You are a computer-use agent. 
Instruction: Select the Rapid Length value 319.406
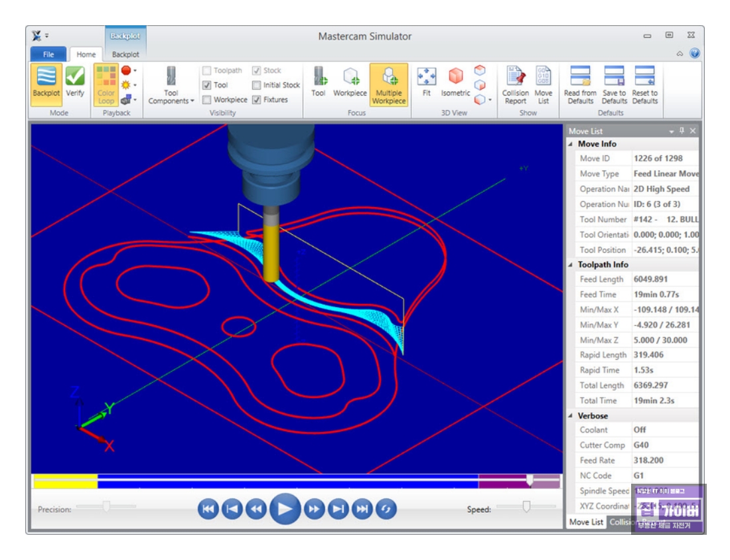coord(648,354)
